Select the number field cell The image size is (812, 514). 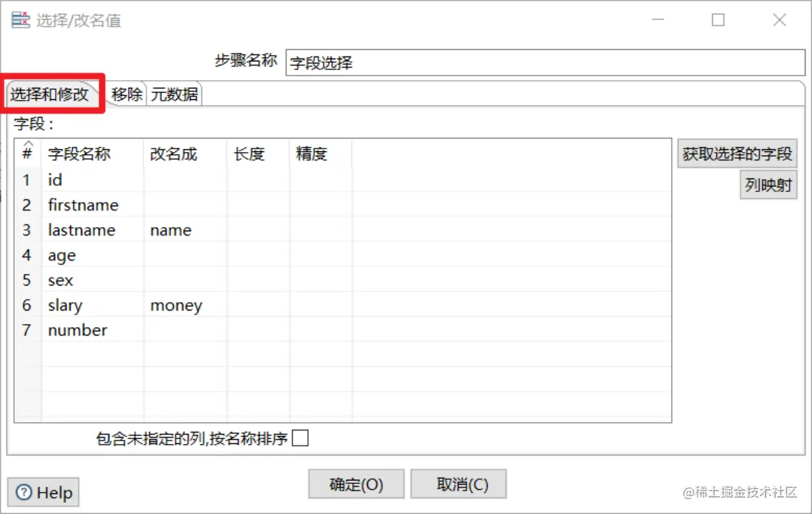point(93,331)
